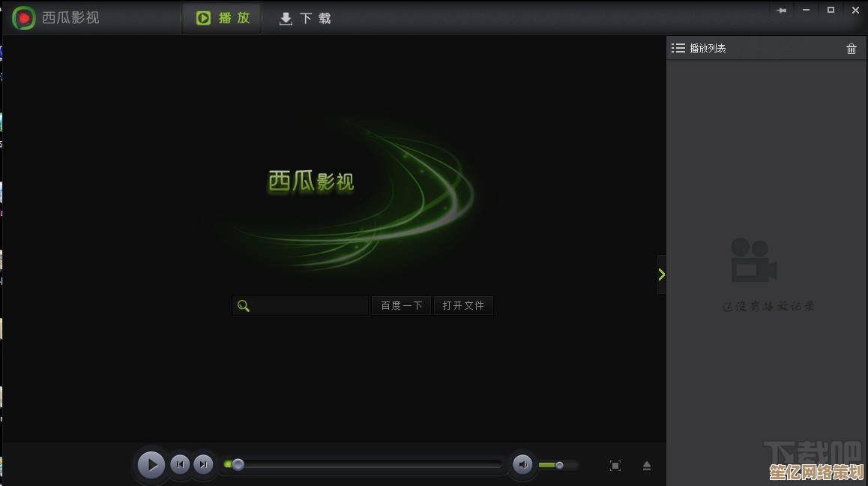
Task: Enter fullscreen mode using bottom icon
Action: [x=615, y=466]
